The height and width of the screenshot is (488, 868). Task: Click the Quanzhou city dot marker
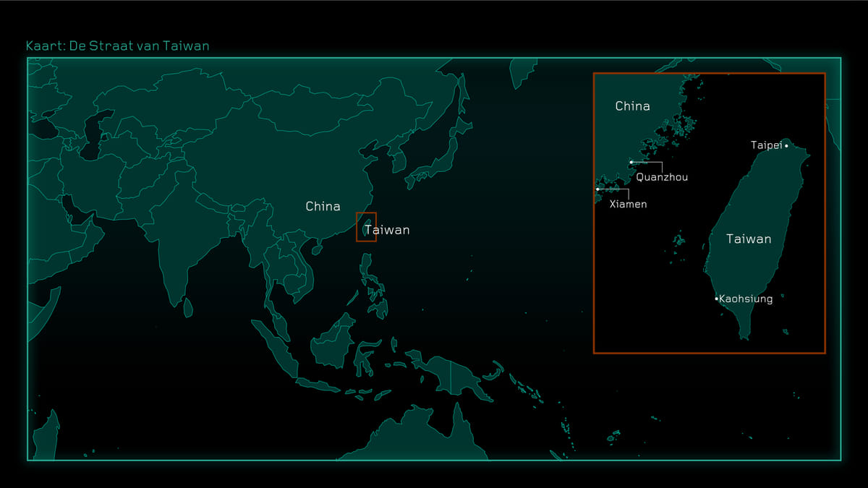tap(631, 162)
